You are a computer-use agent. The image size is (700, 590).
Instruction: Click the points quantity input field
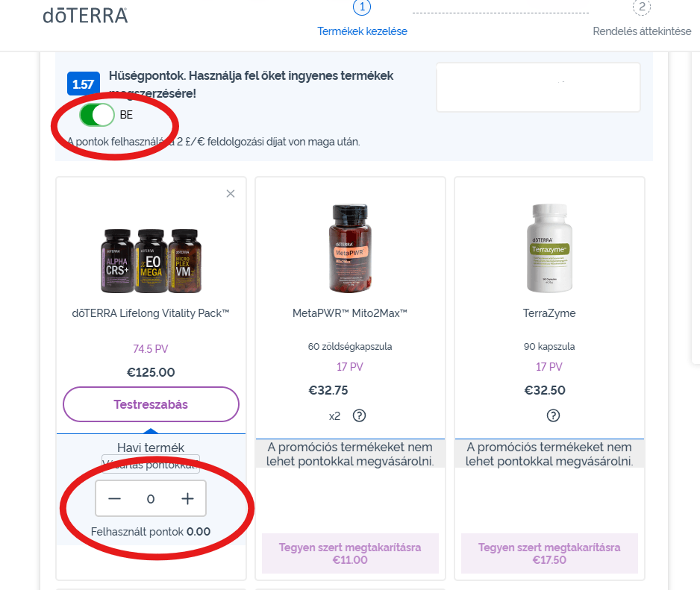[x=151, y=499]
